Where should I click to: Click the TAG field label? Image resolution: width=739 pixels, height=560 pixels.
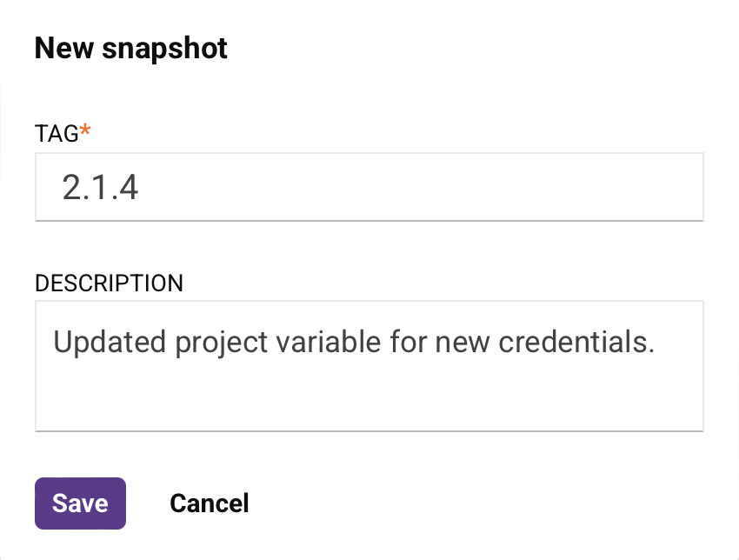tap(56, 133)
